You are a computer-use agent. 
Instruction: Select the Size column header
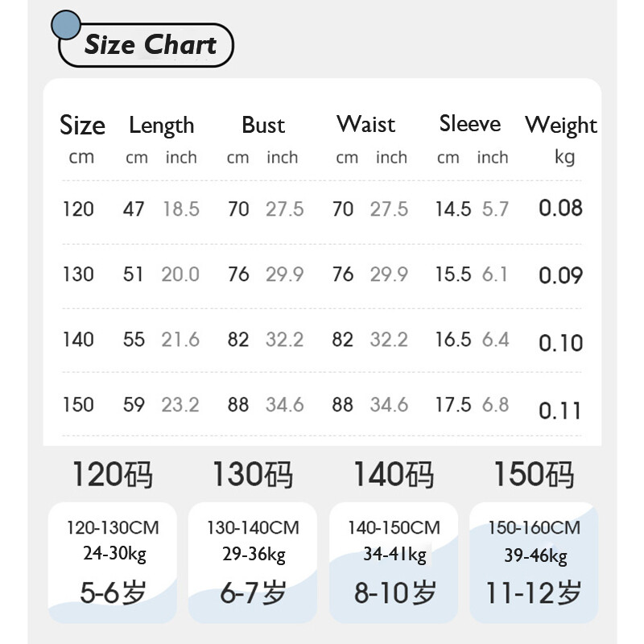pos(82,126)
